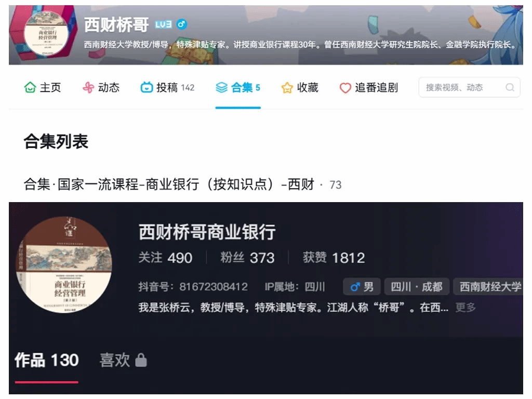Expand bio with 更多 link
This screenshot has width=532, height=399.
[x=465, y=308]
